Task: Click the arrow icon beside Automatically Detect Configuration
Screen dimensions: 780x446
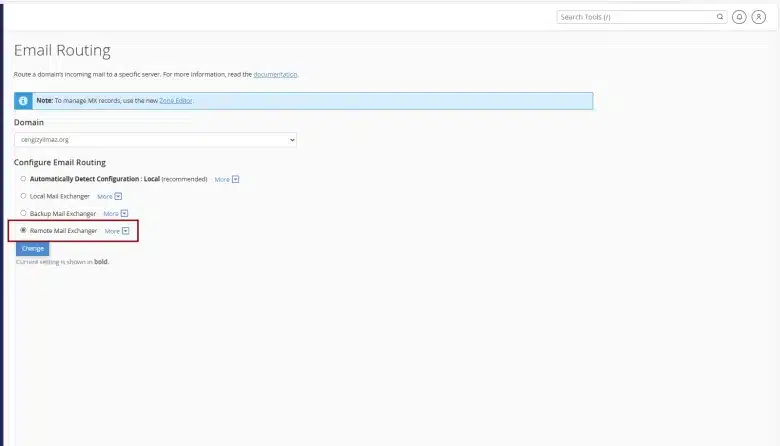Action: [235, 180]
